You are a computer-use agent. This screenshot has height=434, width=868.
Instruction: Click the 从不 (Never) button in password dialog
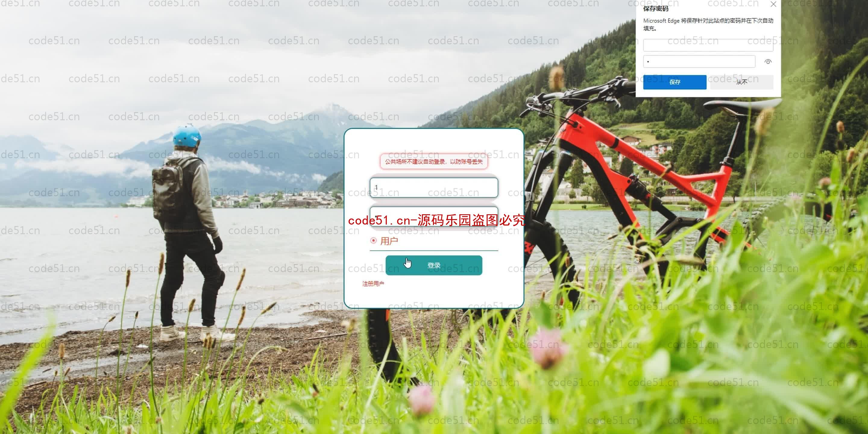coord(742,82)
